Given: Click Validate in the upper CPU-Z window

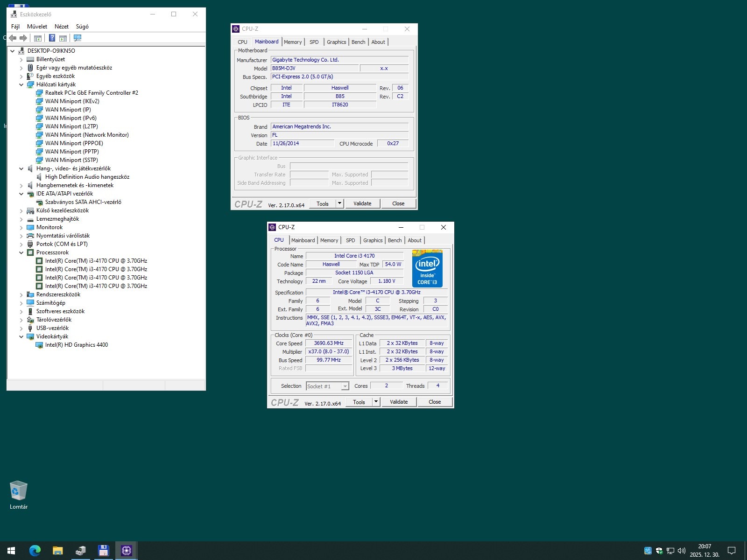Looking at the screenshot, I should 362,203.
